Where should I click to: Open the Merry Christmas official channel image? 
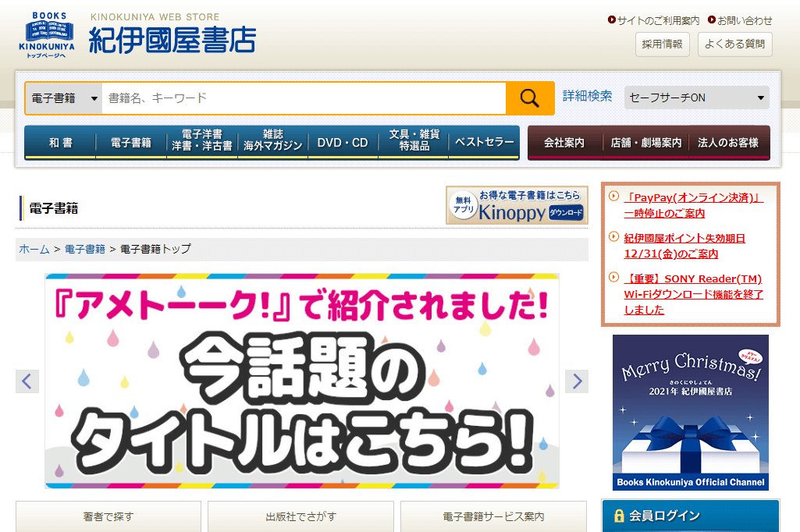(690, 412)
